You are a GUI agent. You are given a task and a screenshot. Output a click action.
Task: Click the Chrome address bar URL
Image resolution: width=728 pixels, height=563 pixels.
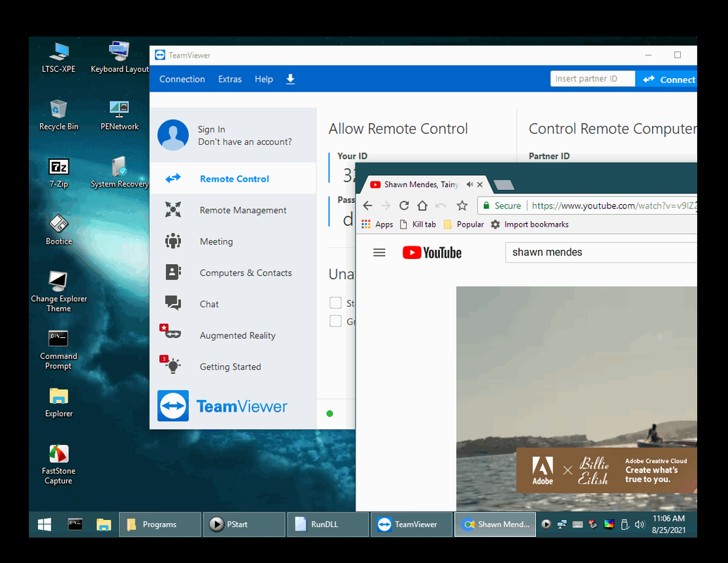pyautogui.click(x=614, y=205)
